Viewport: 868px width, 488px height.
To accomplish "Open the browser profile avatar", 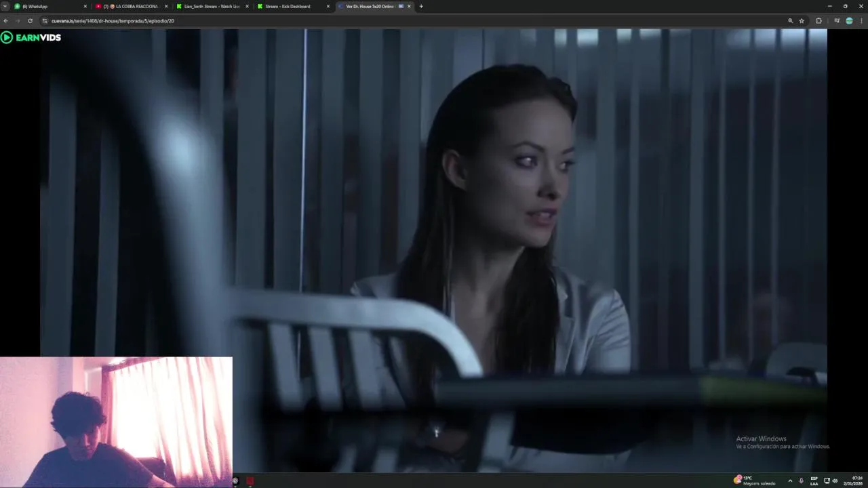I will click(849, 21).
